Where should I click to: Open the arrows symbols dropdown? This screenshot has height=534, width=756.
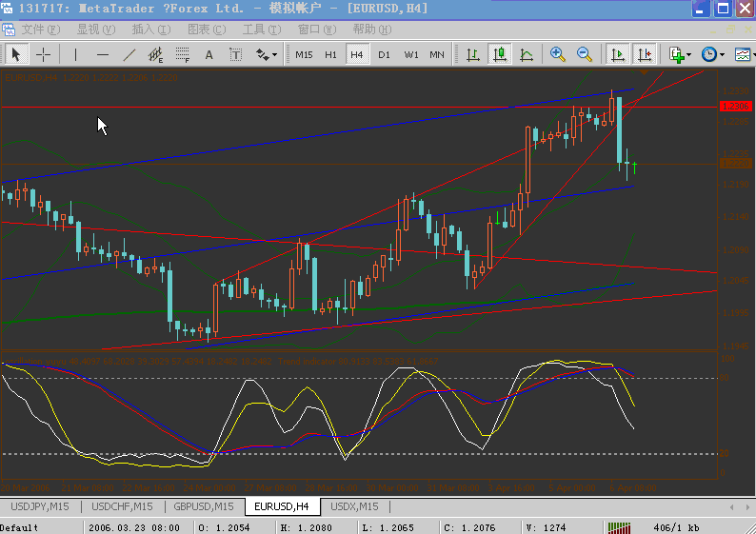[x=267, y=54]
